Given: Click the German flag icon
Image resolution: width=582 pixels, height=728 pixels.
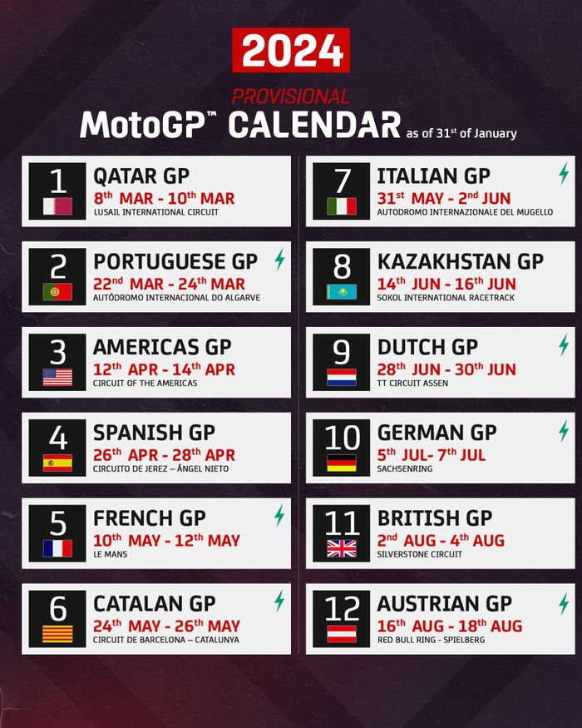Looking at the screenshot, I should [341, 463].
